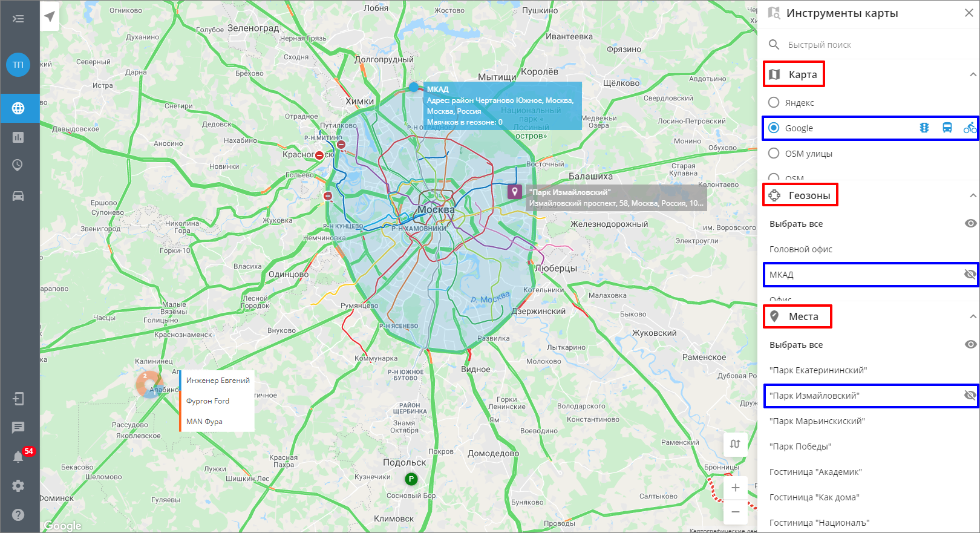Toggle visibility of all geozones eye
The height and width of the screenshot is (533, 980).
click(x=970, y=223)
